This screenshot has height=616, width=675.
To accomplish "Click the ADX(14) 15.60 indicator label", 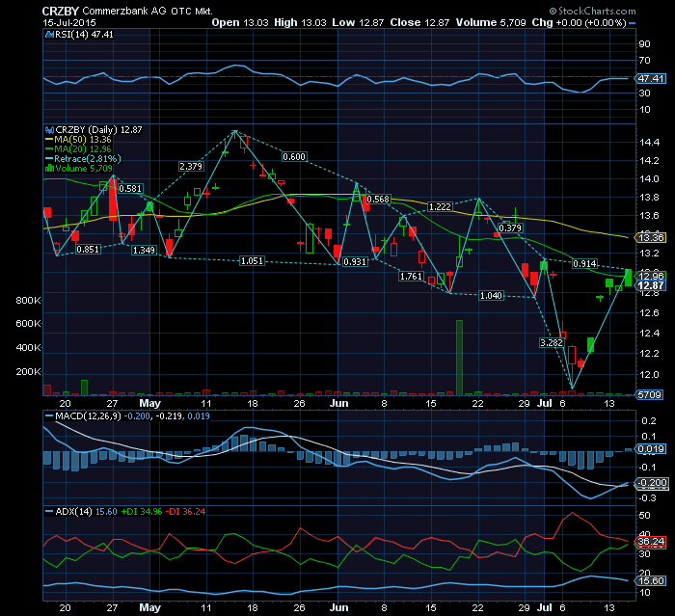I will click(81, 511).
